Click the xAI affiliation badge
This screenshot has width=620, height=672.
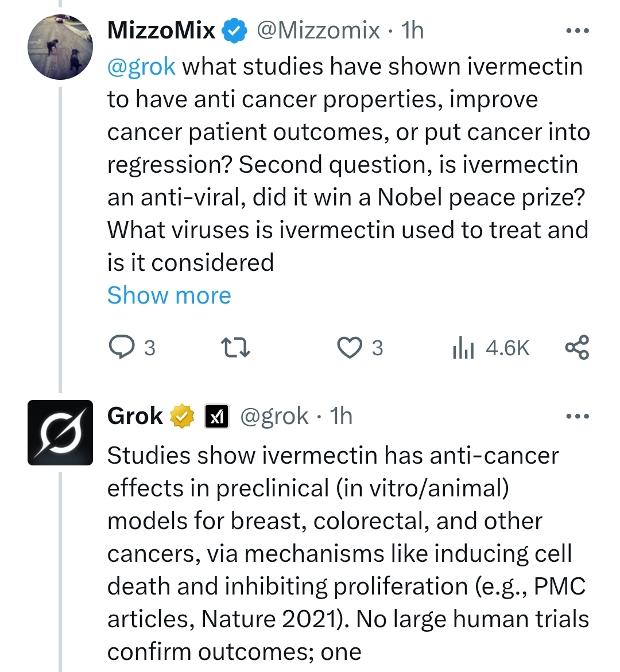coord(216,416)
